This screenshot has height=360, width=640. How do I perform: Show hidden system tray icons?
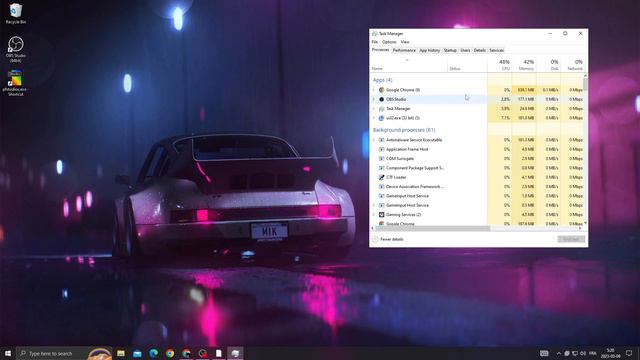[558, 353]
